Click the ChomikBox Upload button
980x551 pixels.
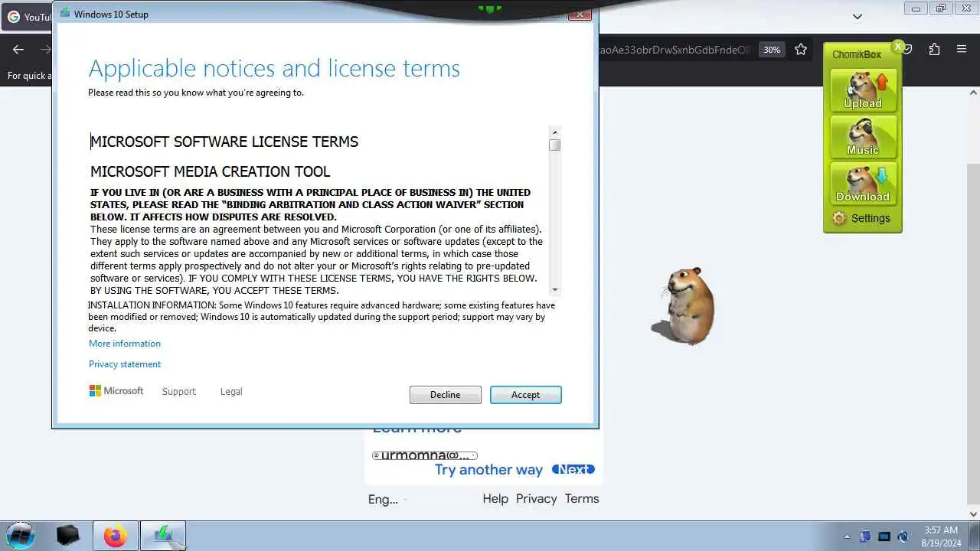coord(863,90)
